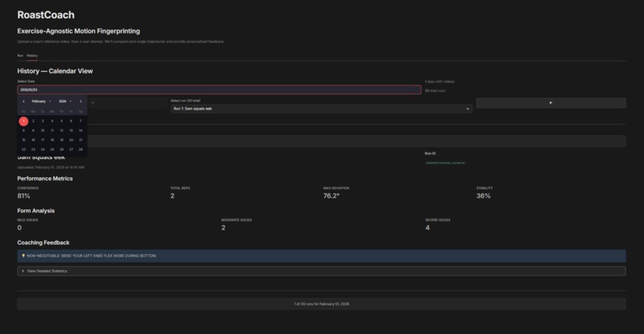Click the next run play-arrow button
This screenshot has width=644, height=334.
point(551,103)
